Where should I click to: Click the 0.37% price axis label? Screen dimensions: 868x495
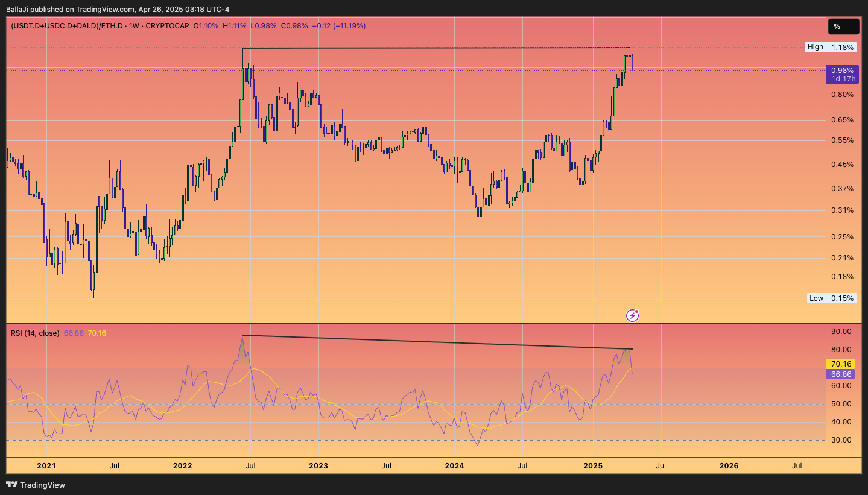click(x=842, y=189)
